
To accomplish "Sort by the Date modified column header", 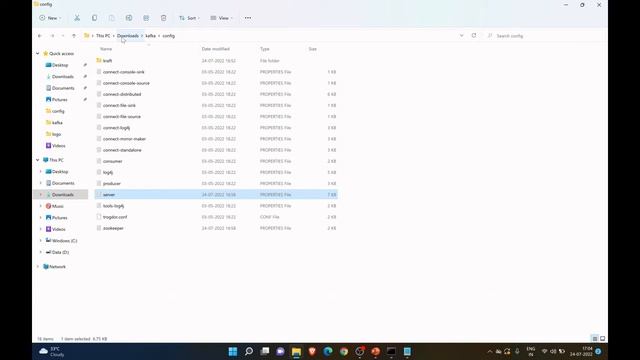I will (216, 49).
